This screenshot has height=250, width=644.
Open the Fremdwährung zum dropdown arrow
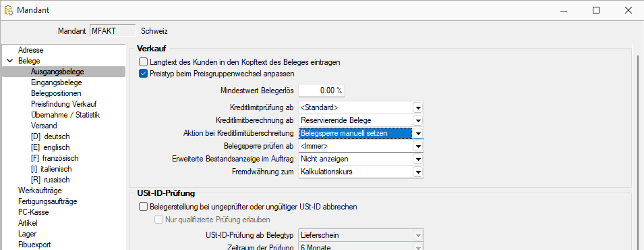(x=418, y=172)
